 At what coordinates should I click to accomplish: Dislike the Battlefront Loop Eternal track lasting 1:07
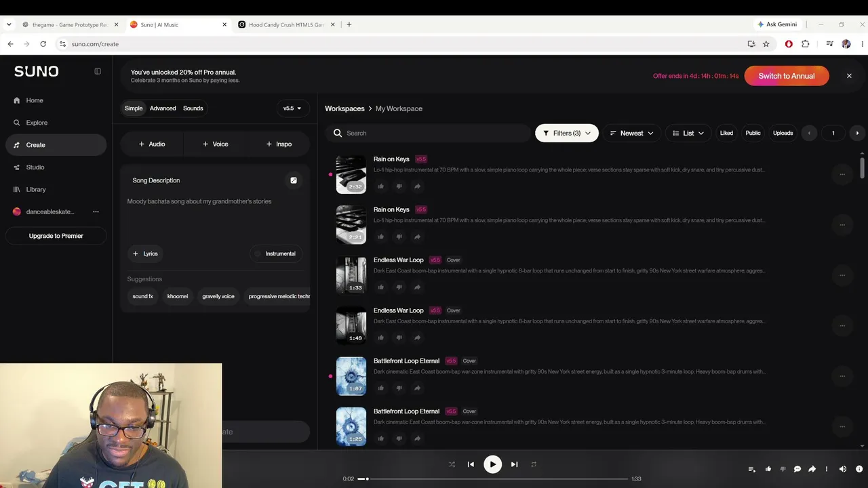pos(399,388)
